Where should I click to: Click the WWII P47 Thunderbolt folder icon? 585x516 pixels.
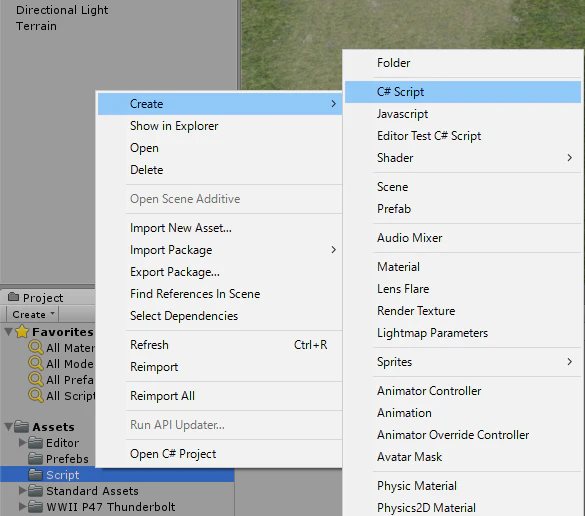pyautogui.click(x=35, y=507)
